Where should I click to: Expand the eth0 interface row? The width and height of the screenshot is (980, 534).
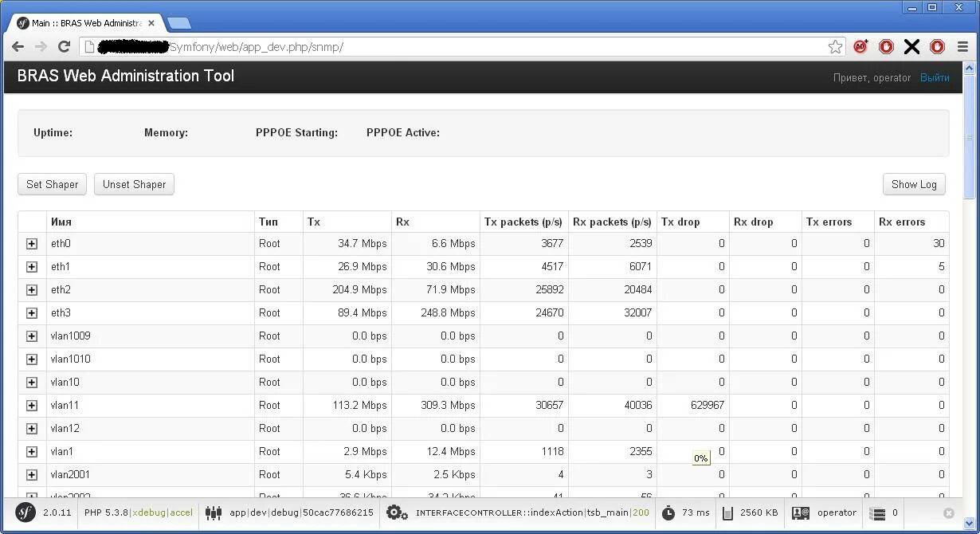pos(32,244)
